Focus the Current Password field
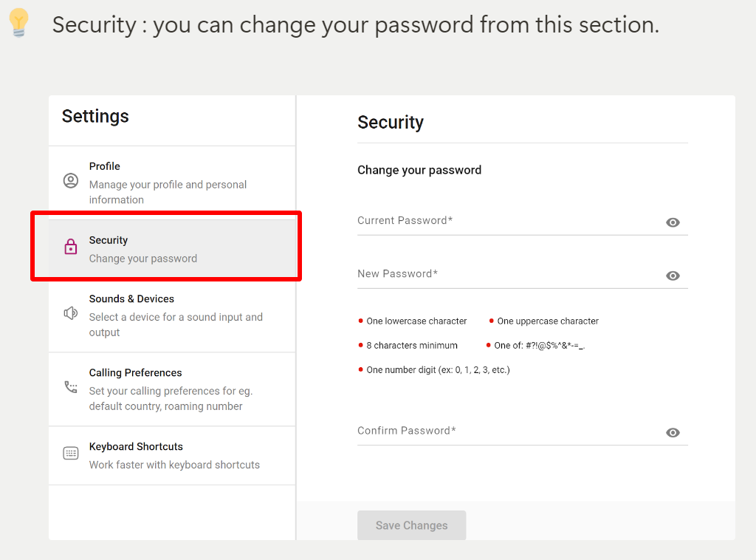This screenshot has height=560, width=756. (510, 222)
